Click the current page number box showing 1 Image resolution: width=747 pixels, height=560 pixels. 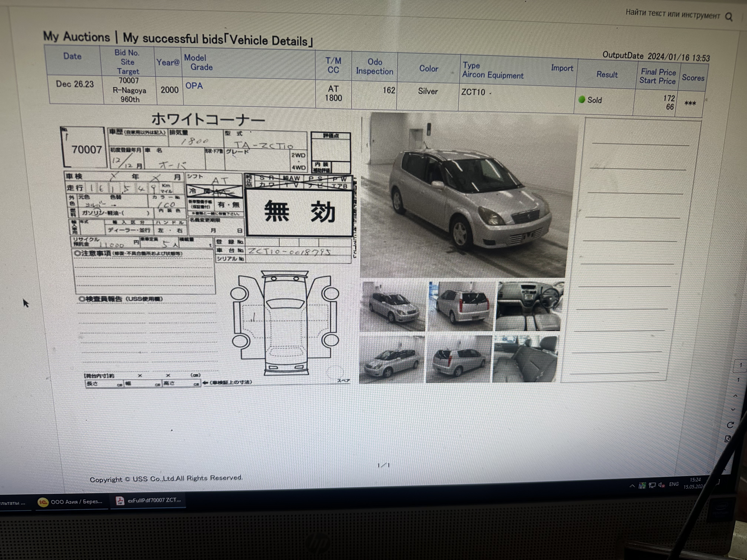coord(740,365)
